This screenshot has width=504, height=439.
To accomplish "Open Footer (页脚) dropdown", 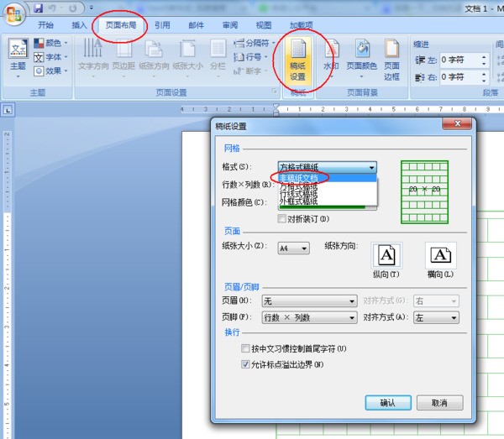I will 309,317.
